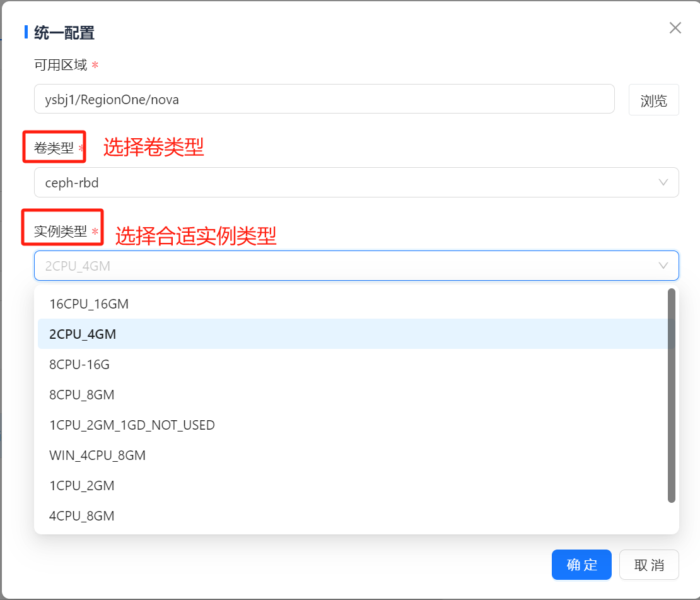700x600 pixels.
Task: Confirm with the 确定 button
Action: pyautogui.click(x=581, y=565)
